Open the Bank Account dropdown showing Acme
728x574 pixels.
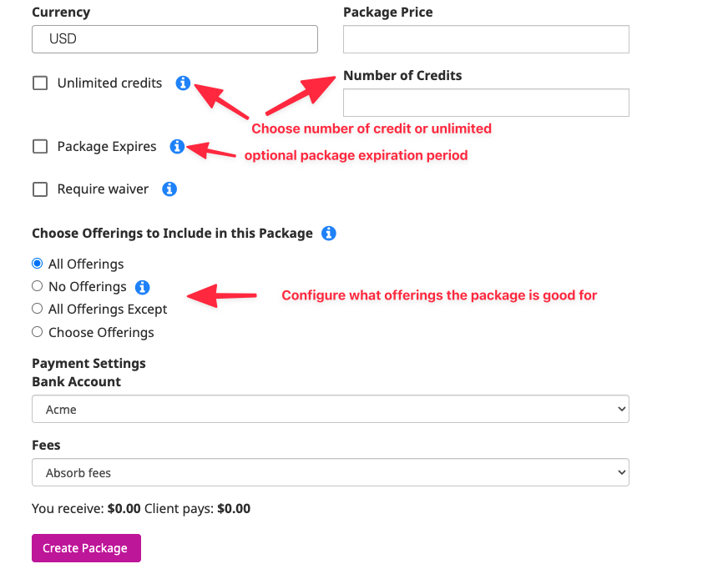(331, 409)
